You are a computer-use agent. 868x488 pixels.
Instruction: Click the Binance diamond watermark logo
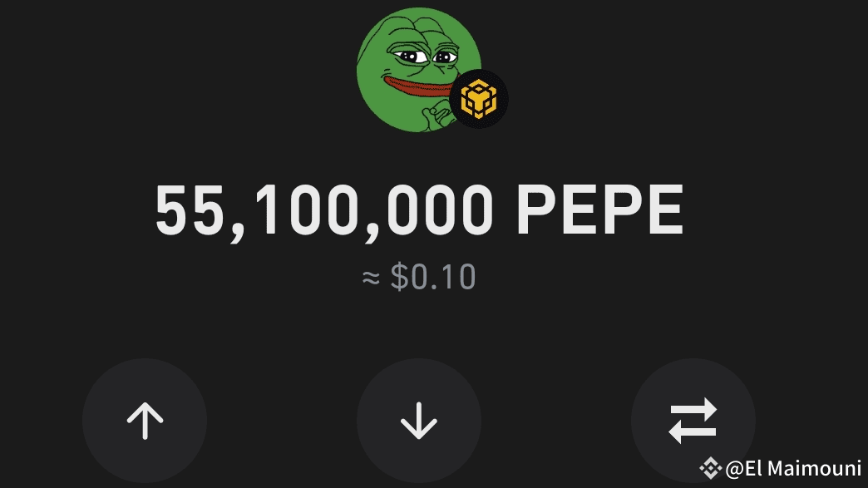[710, 468]
